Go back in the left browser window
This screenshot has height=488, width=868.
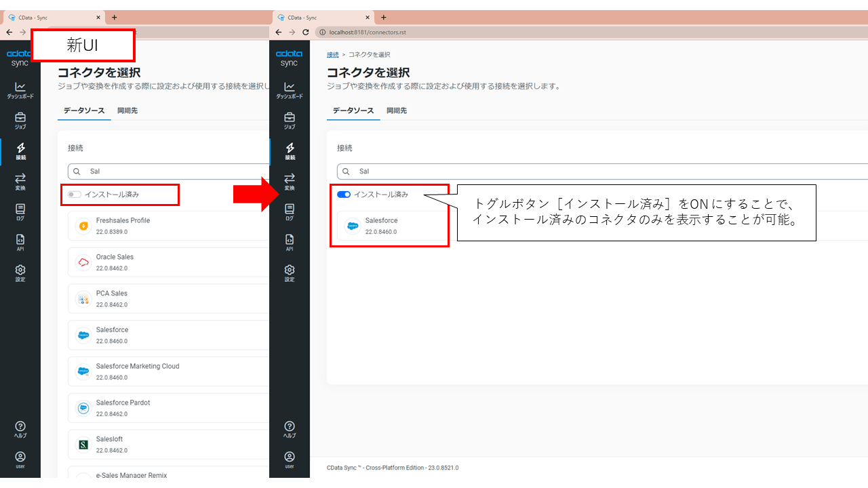9,32
